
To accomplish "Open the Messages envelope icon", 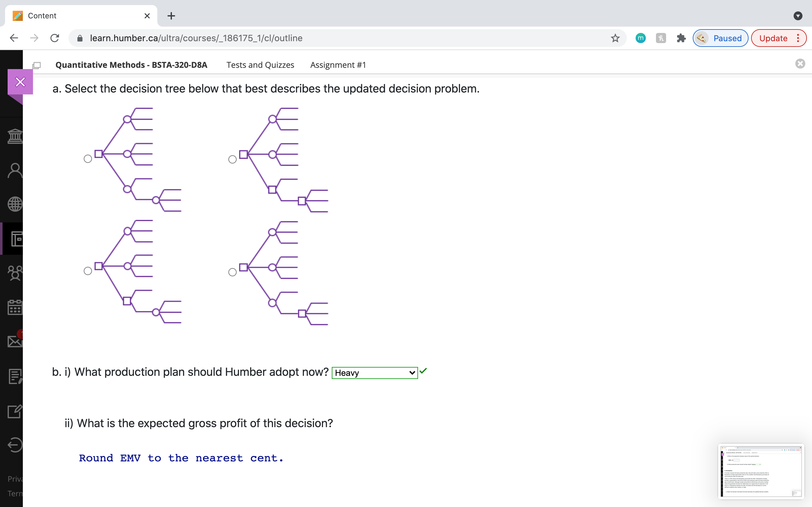I will coord(15,341).
